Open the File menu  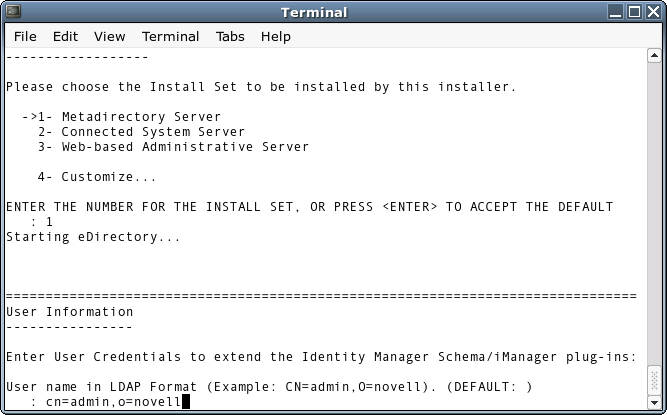click(25, 36)
